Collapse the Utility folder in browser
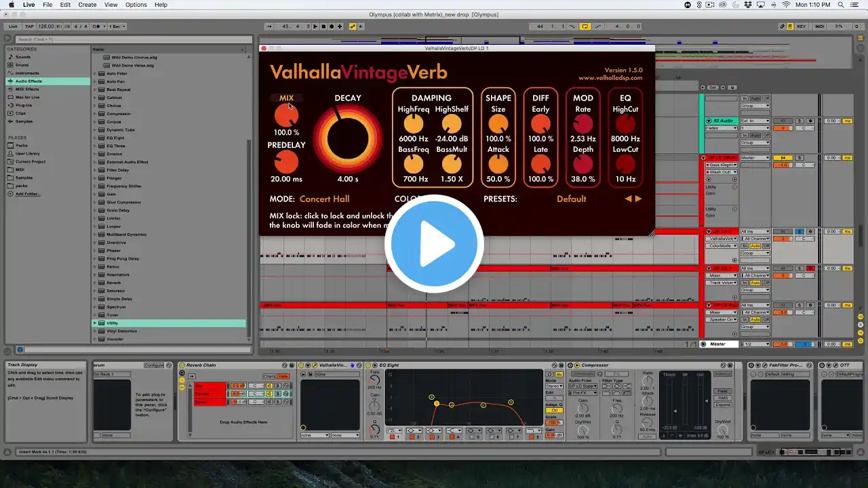The width and height of the screenshot is (868, 488). 95,323
